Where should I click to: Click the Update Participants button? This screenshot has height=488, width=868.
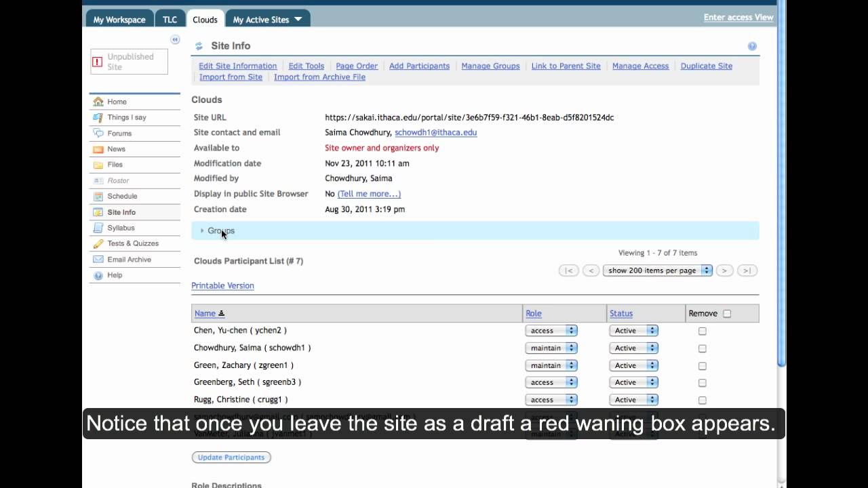click(231, 457)
